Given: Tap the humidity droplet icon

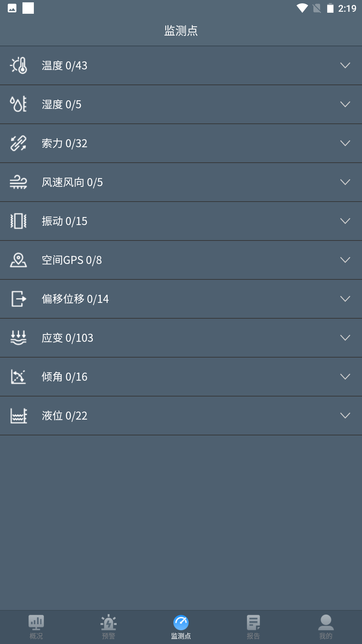Looking at the screenshot, I should (18, 104).
